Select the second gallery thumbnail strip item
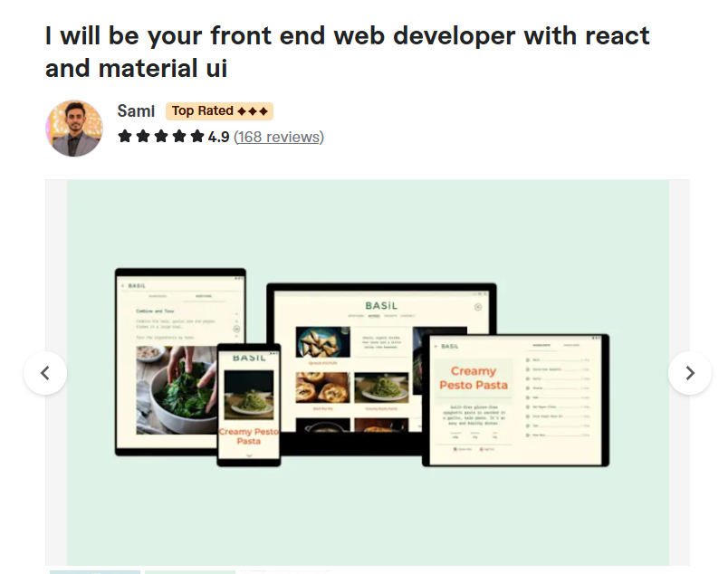Viewport: 728px width, 574px height. pos(190,571)
